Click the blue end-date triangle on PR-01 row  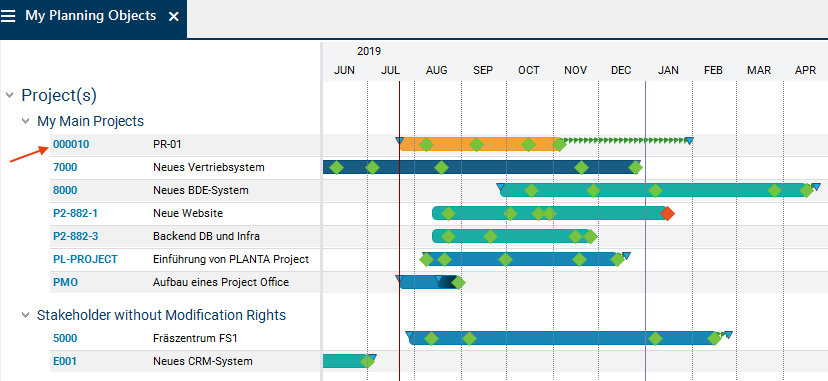click(x=689, y=141)
